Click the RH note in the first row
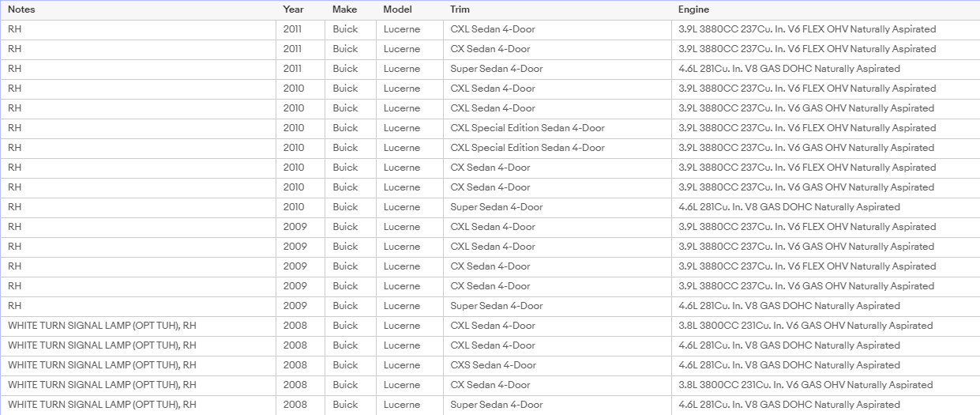Image resolution: width=980 pixels, height=415 pixels. click(15, 29)
